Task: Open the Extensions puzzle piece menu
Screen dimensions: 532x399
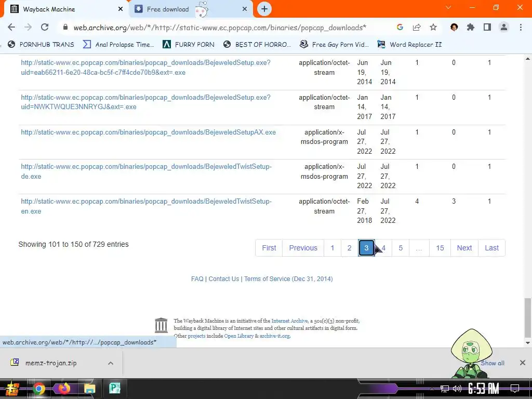Action: [x=471, y=27]
